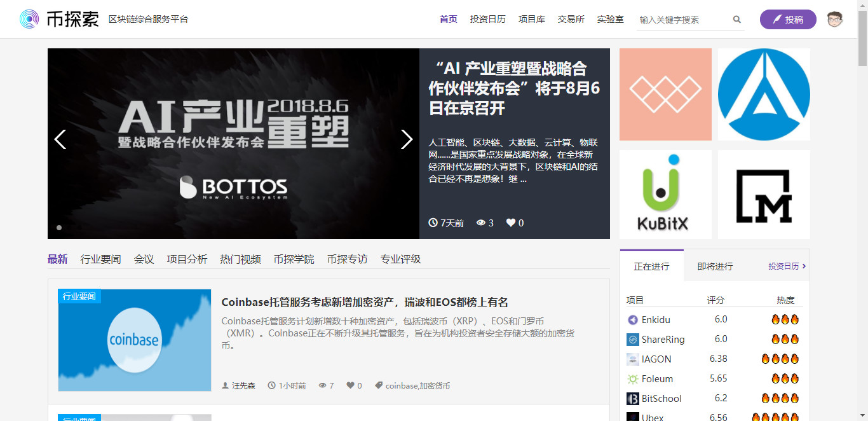Open the Coinbase article title link

[x=365, y=302]
